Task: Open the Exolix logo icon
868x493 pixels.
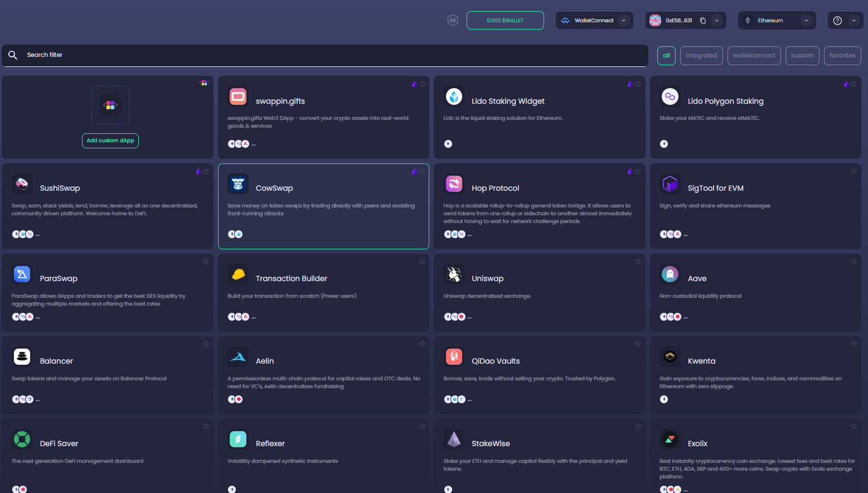Action: coord(670,439)
